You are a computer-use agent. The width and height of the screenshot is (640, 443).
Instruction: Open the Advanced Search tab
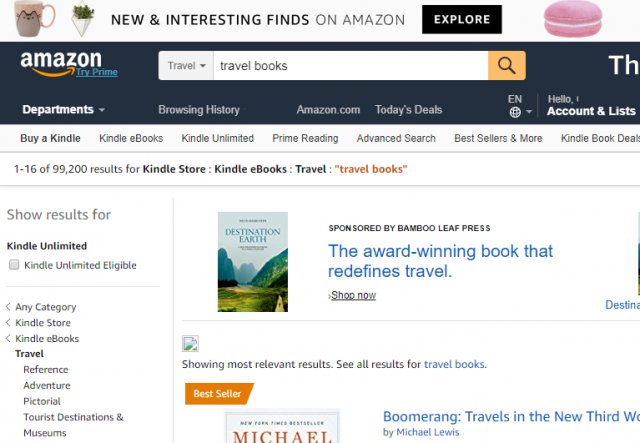click(396, 138)
